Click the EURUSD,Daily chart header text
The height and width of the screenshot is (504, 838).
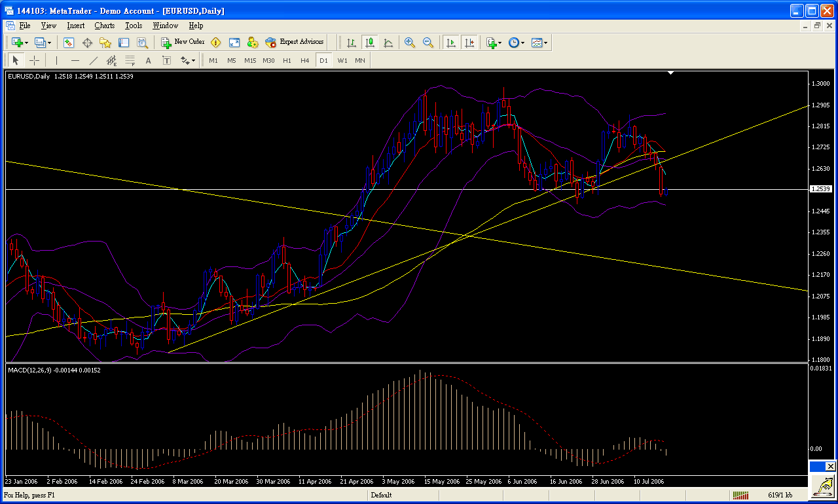pyautogui.click(x=29, y=77)
